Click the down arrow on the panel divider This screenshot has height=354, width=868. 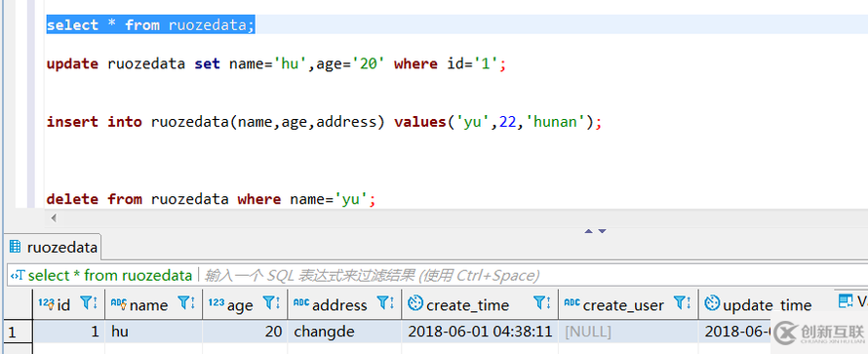[602, 231]
